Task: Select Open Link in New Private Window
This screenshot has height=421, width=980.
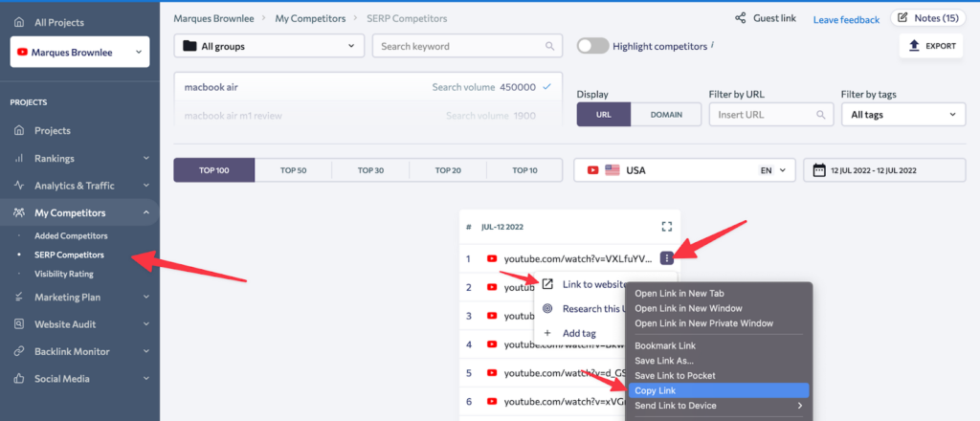Action: pos(703,323)
